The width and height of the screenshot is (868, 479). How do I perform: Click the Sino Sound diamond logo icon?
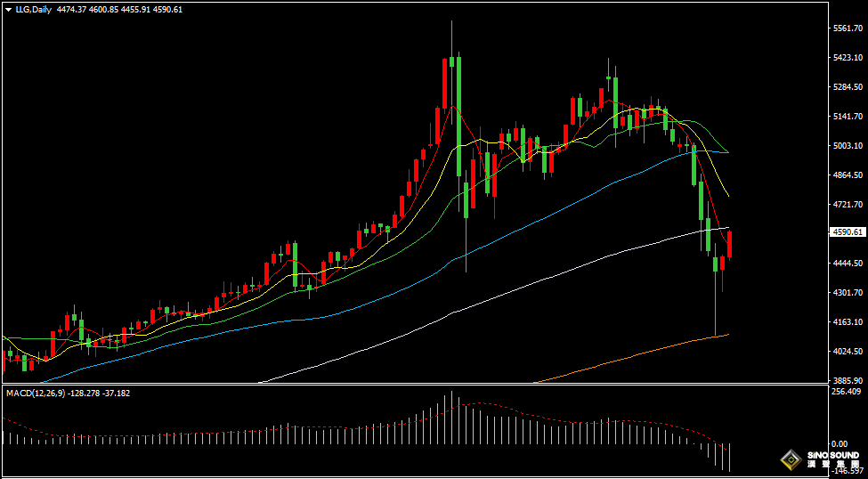(x=791, y=459)
